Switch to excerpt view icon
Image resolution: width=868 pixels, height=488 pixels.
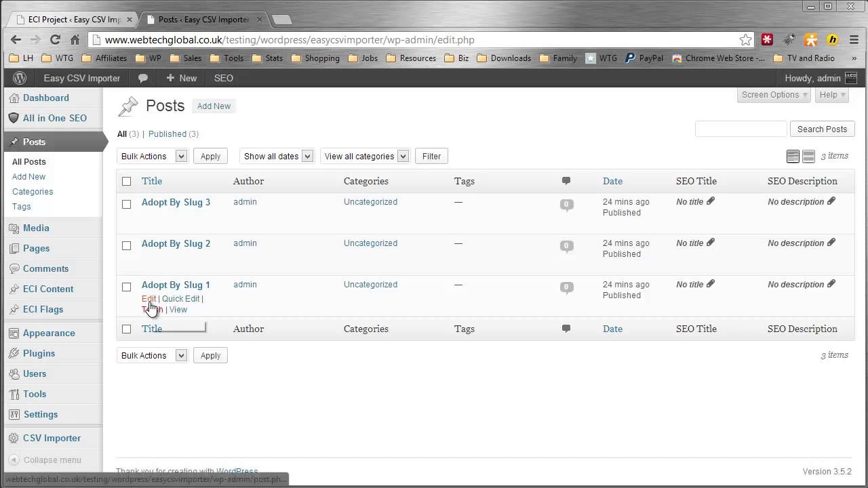[808, 157]
